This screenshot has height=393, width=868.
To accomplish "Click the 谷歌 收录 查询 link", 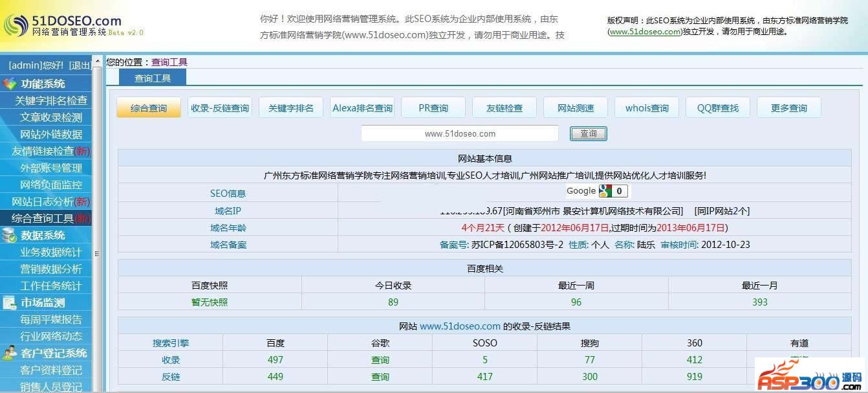I will click(380, 360).
